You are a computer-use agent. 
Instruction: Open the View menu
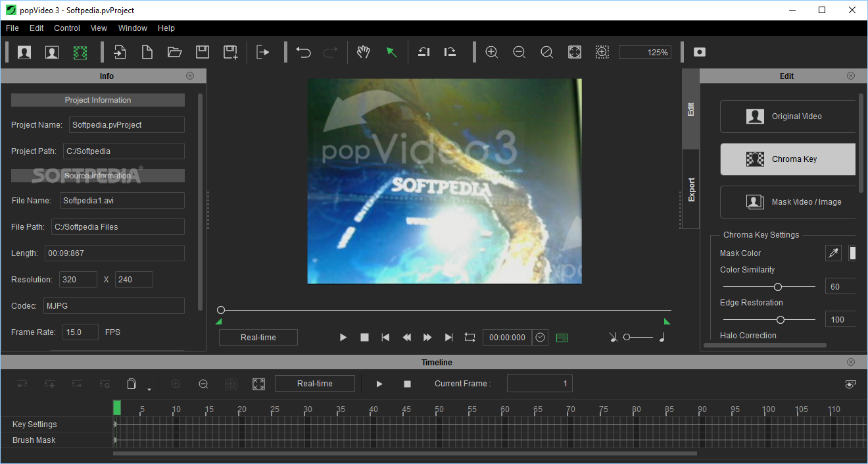coord(99,28)
